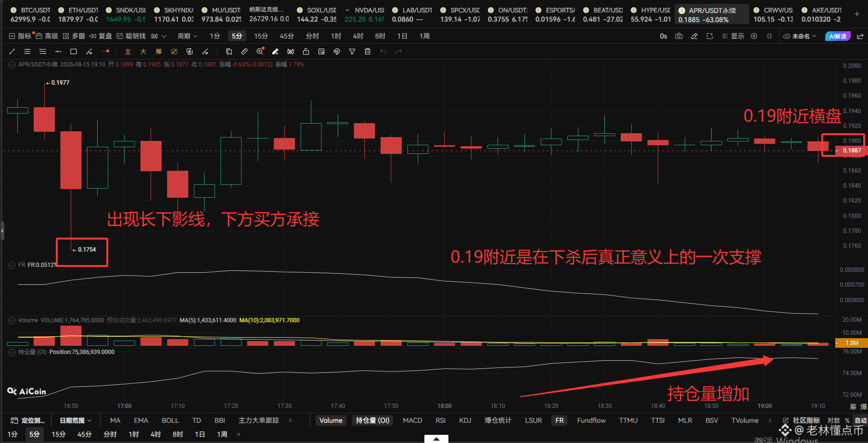Toggle the 对数 log scale option
This screenshot has height=443, width=868.
click(x=833, y=420)
